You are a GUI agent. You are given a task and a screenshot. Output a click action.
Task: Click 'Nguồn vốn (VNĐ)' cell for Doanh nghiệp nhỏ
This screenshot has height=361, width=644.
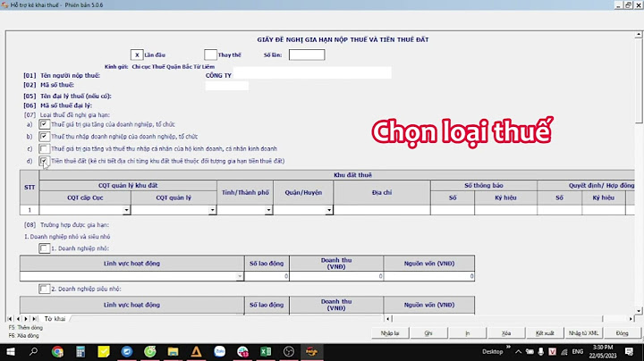(429, 276)
